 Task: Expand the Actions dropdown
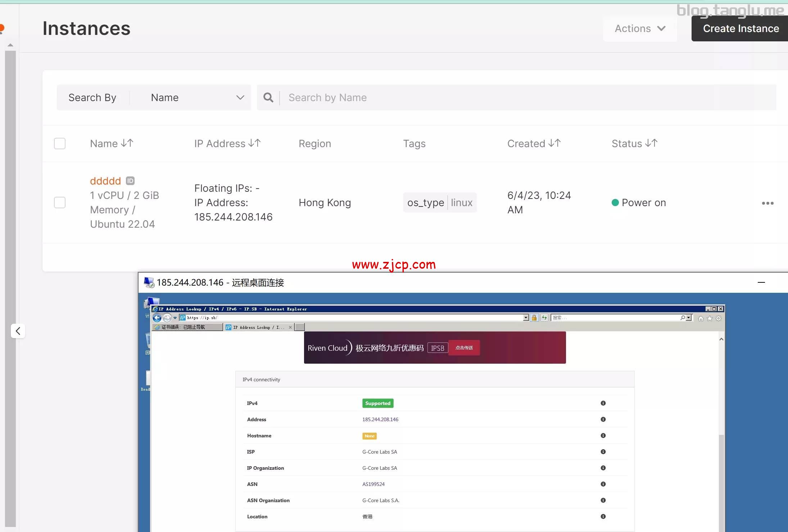click(640, 28)
